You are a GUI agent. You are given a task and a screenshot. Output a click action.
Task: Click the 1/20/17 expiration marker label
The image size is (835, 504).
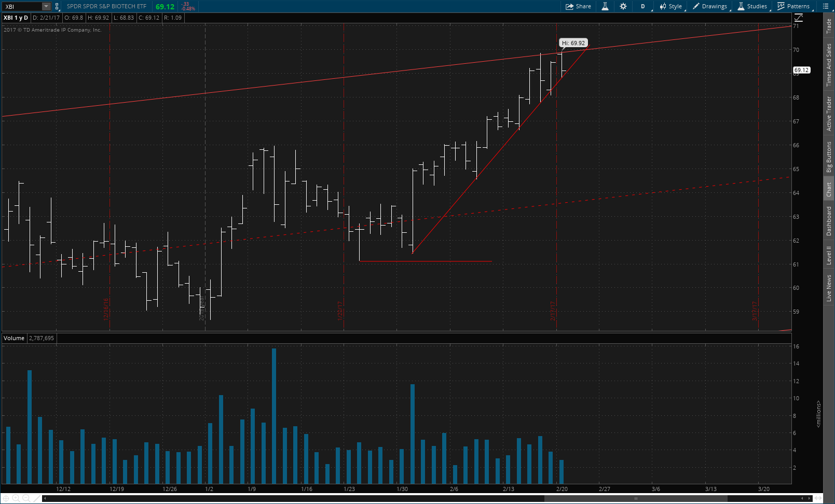pos(340,311)
